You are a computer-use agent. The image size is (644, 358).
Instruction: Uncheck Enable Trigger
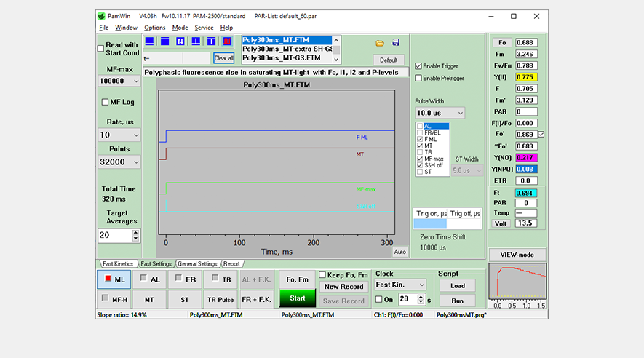tap(418, 66)
